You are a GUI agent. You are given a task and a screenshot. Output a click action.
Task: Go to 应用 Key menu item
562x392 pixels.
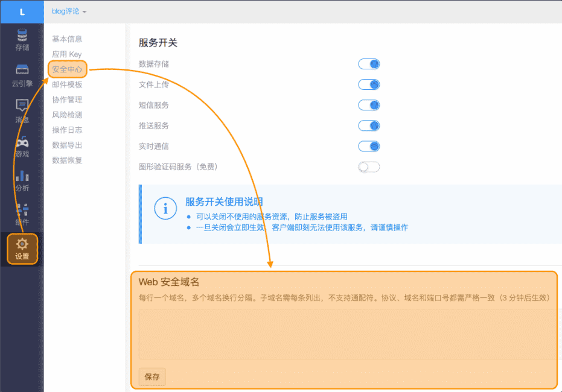(66, 54)
